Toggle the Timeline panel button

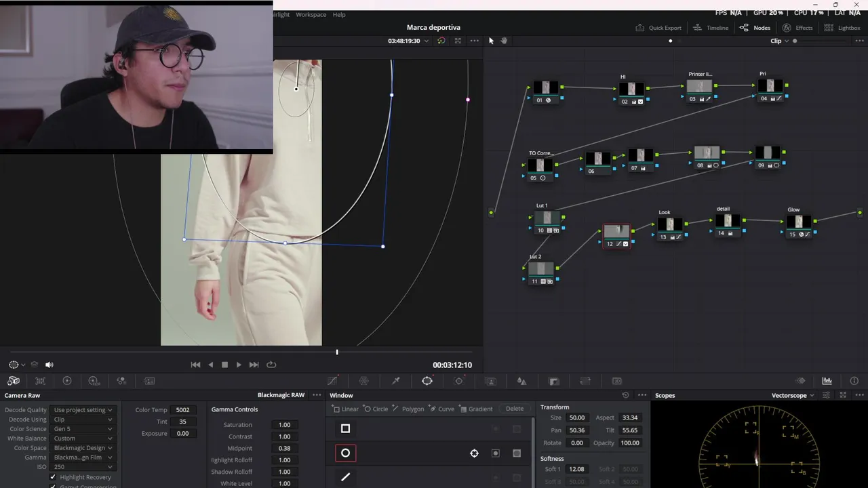tap(711, 28)
